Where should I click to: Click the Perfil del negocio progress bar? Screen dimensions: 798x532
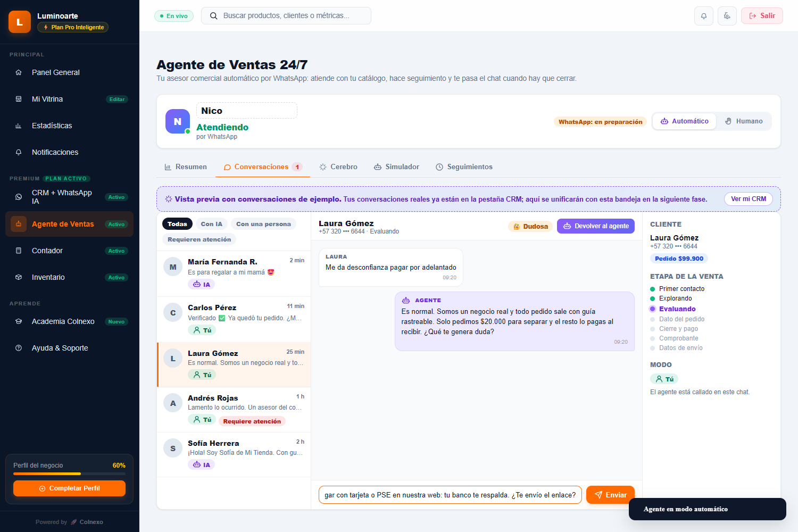click(x=69, y=473)
